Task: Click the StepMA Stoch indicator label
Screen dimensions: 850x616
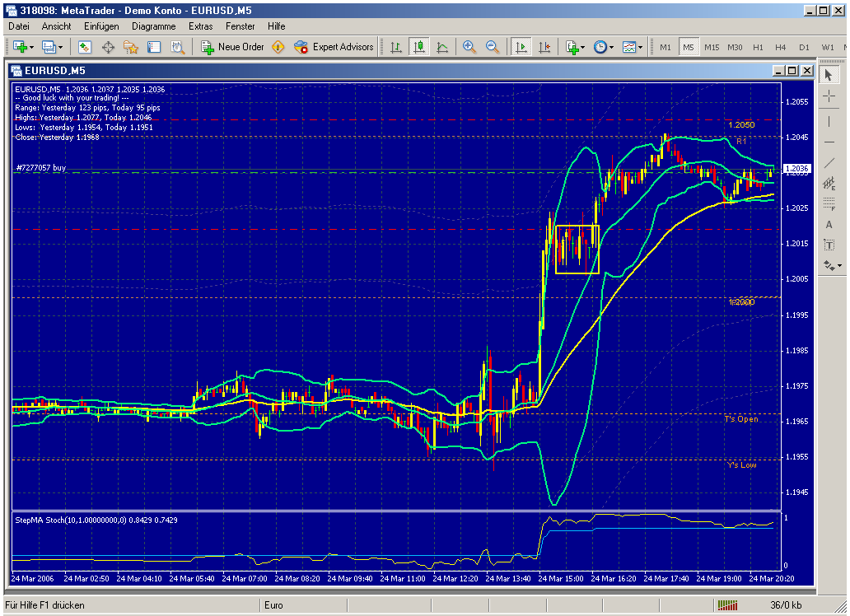Action: point(96,520)
